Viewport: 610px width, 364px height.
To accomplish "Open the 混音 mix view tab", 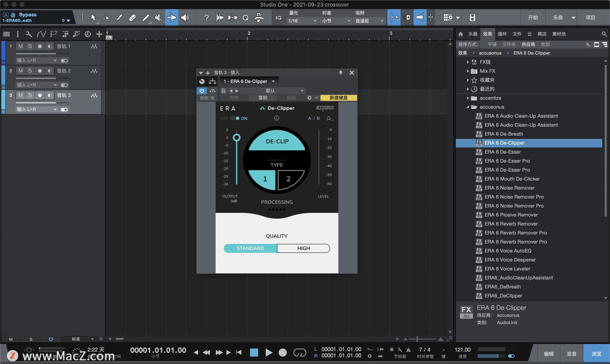I will (x=572, y=354).
